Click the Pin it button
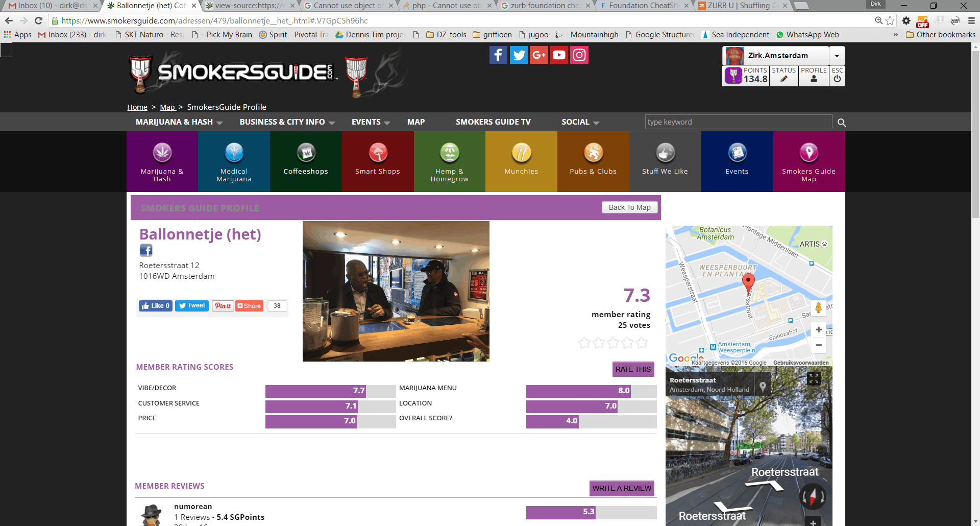Screen dimensions: 980x526 (x=223, y=306)
